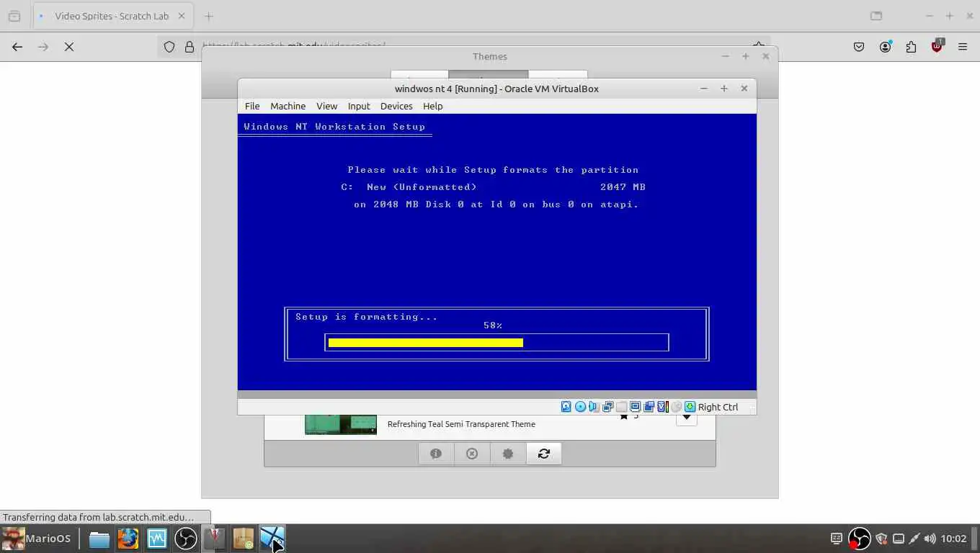The width and height of the screenshot is (980, 553).
Task: Open the Firefox account icon
Action: point(885,47)
